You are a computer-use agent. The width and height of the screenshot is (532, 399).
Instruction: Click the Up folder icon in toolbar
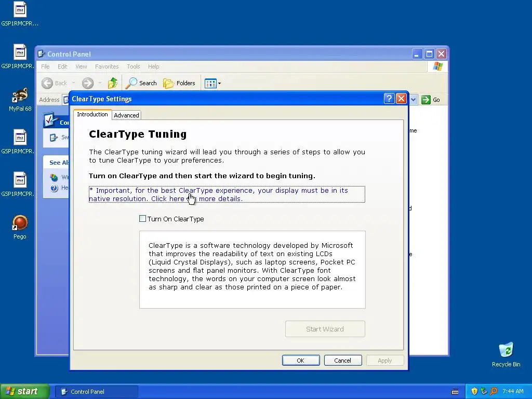tap(113, 83)
